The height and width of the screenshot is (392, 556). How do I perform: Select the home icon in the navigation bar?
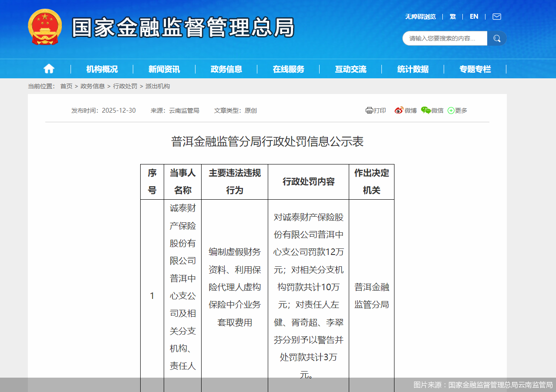pyautogui.click(x=48, y=68)
